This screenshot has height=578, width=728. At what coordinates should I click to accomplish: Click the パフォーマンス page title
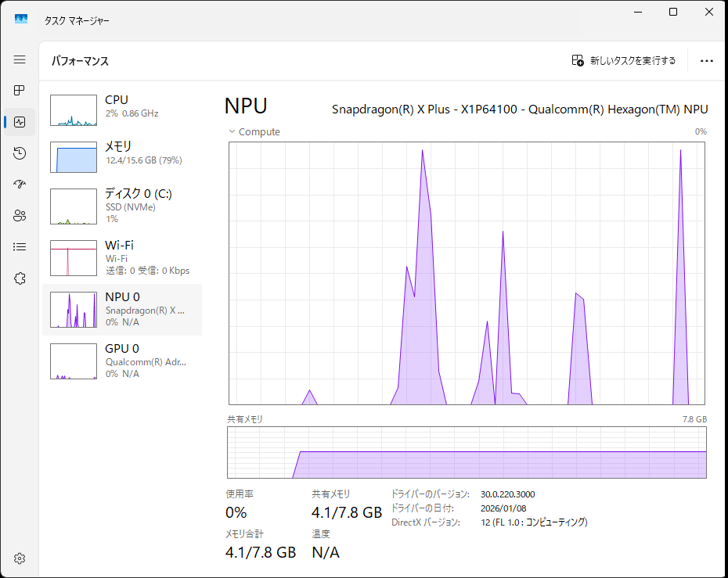tap(79, 61)
